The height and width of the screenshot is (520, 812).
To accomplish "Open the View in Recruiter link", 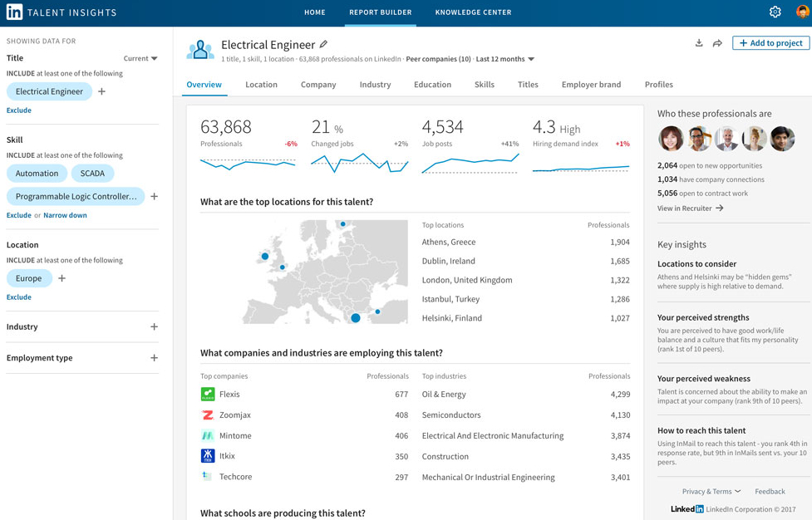I will click(x=691, y=208).
